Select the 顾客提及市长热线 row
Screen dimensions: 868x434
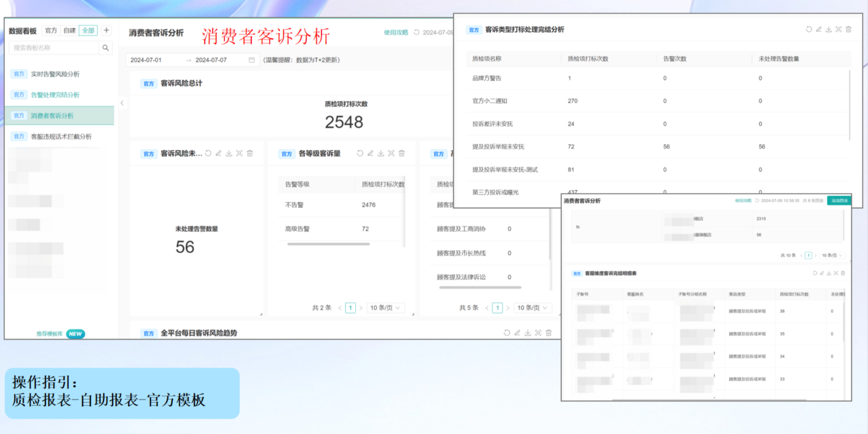tap(490, 253)
